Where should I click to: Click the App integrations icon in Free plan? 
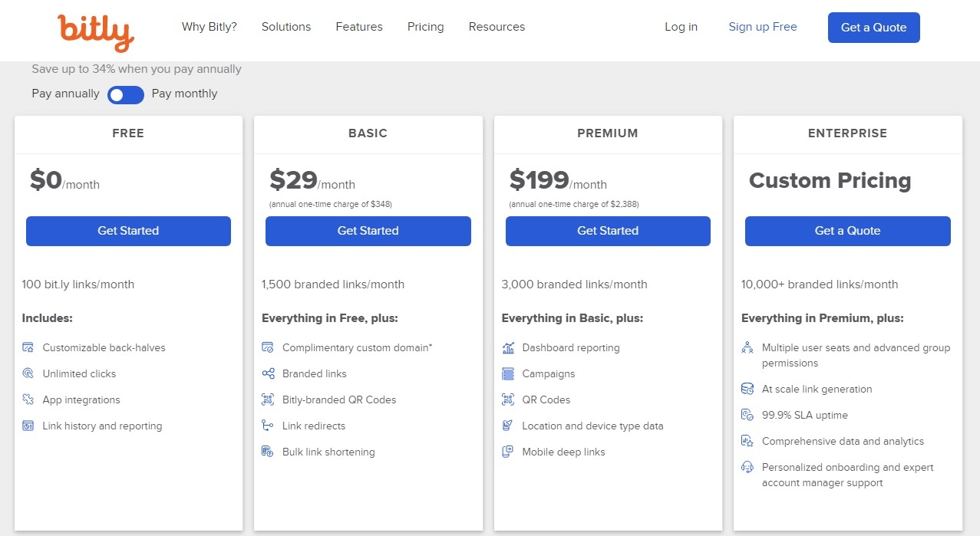(x=28, y=400)
